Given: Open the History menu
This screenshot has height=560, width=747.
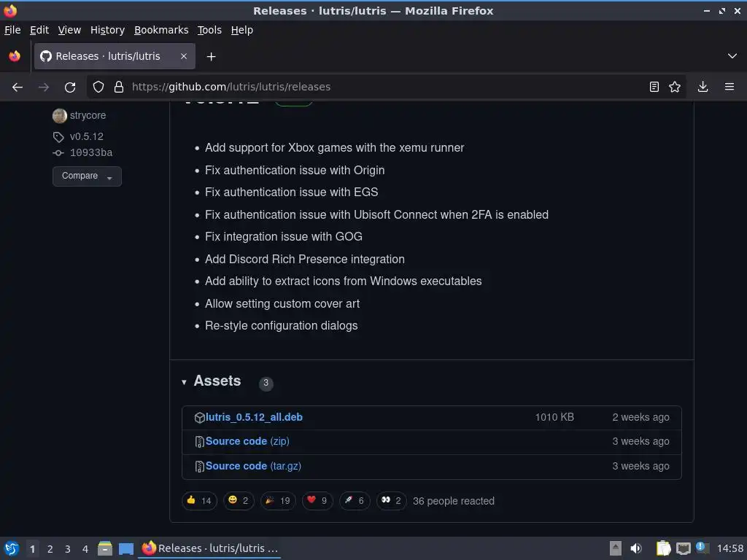Looking at the screenshot, I should click(x=107, y=30).
